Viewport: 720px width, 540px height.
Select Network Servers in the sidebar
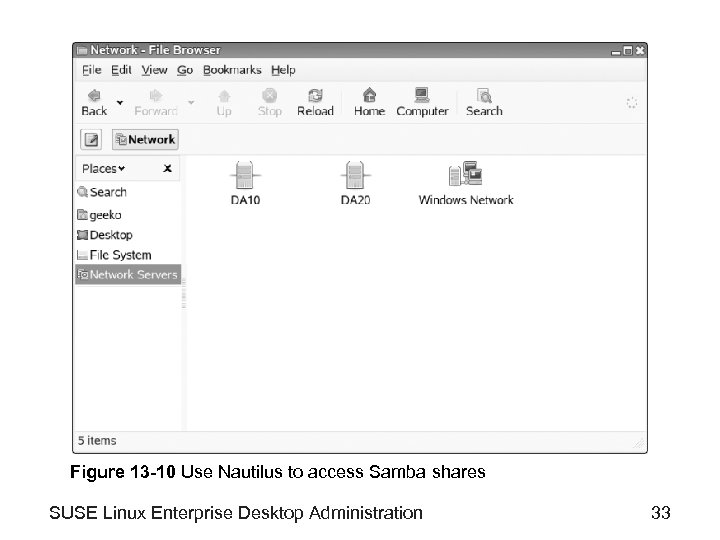click(x=128, y=275)
